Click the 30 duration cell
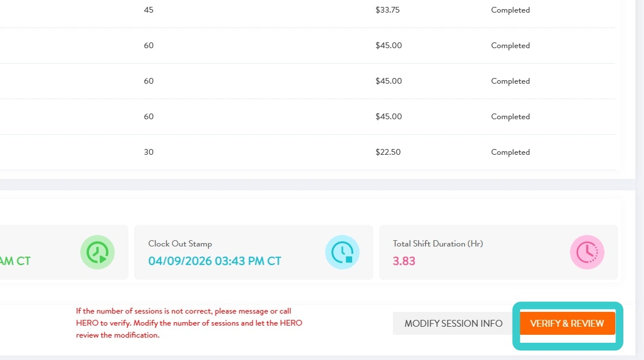The width and height of the screenshot is (644, 360). click(149, 152)
